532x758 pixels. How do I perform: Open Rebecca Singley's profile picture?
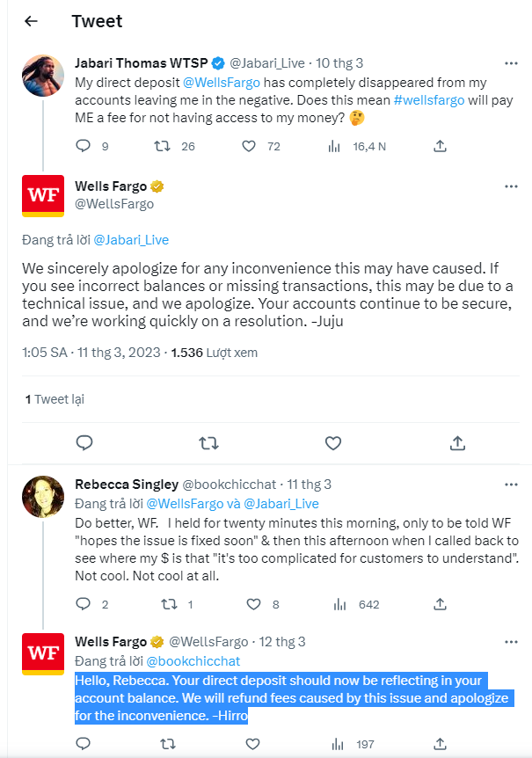43,497
